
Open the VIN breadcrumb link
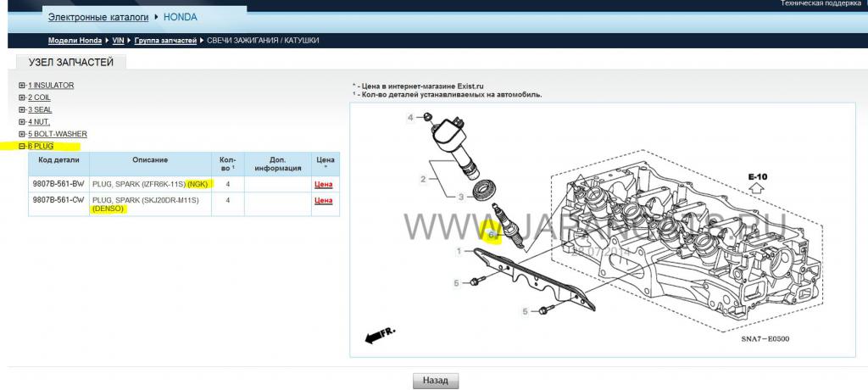pos(118,41)
